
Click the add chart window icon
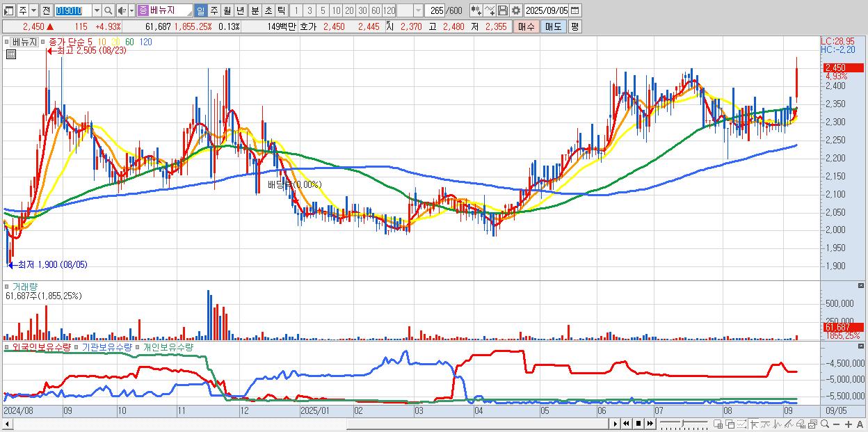[718, 424]
